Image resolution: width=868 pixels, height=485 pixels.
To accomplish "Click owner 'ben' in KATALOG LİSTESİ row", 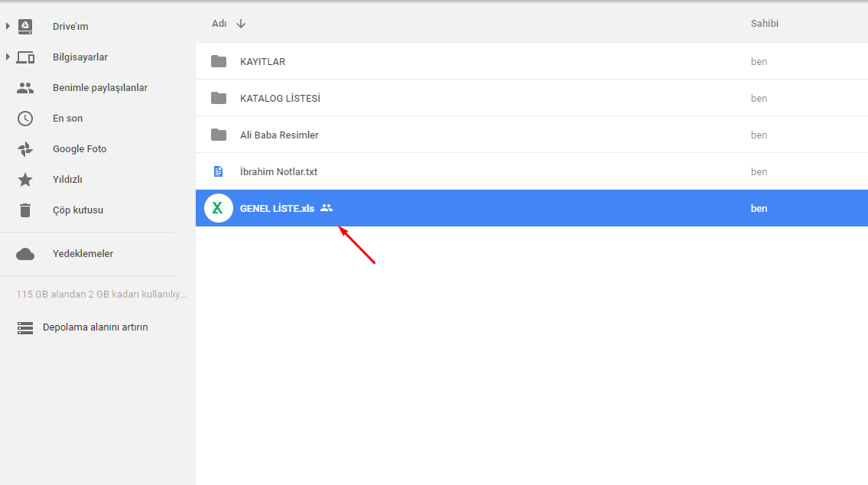I will [759, 98].
